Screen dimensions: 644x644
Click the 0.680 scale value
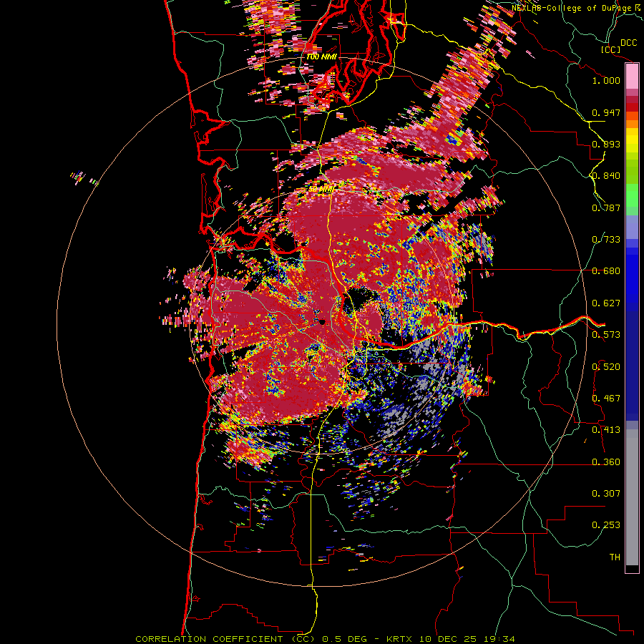coord(606,271)
